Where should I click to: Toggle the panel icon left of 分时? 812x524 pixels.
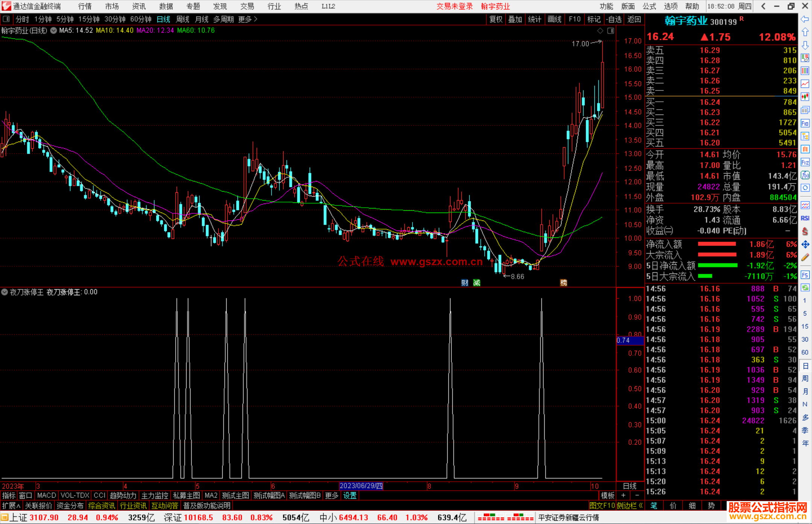(x=6, y=19)
